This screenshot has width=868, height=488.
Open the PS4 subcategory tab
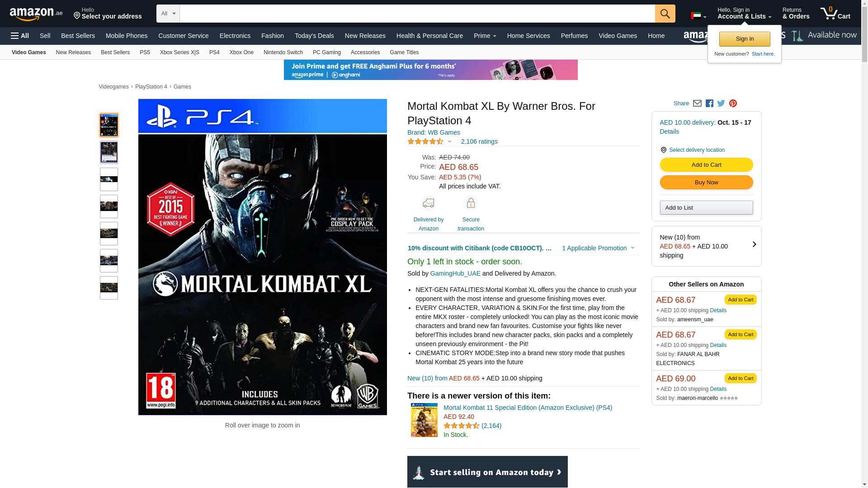[x=214, y=52]
